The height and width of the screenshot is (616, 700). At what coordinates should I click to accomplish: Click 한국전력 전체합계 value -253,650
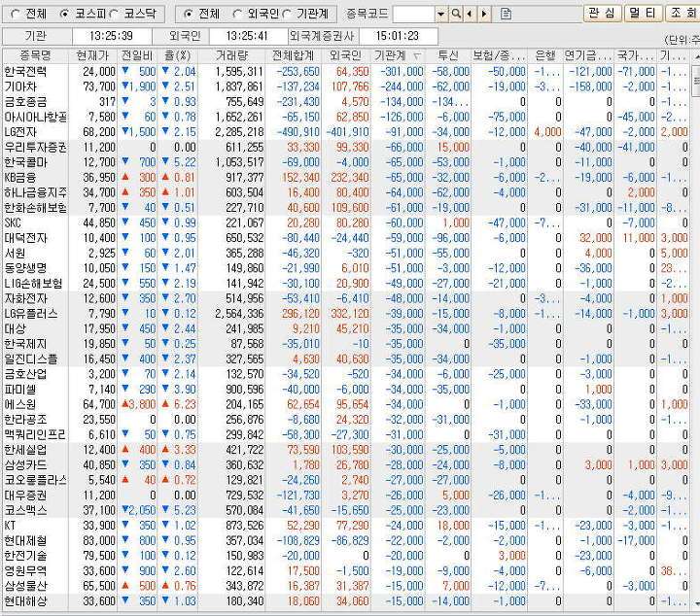click(x=297, y=72)
